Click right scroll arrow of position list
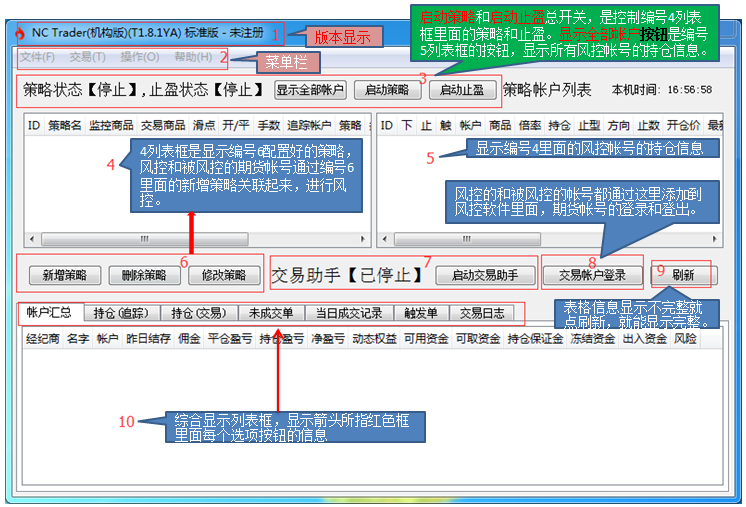Image resolution: width=746 pixels, height=507 pixels. [x=715, y=239]
